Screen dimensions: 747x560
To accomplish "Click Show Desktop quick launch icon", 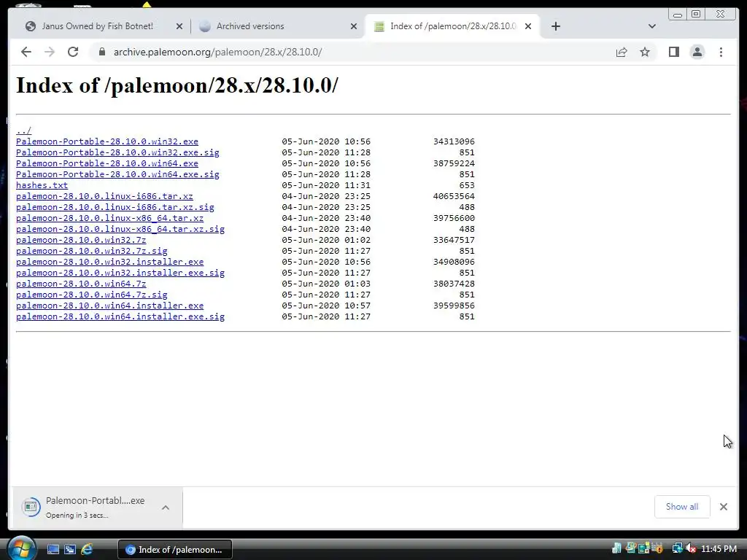I will point(53,550).
